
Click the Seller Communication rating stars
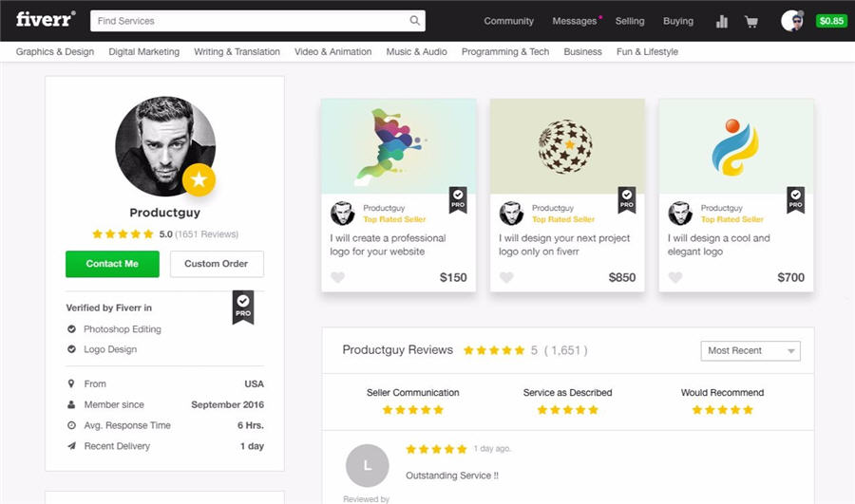pos(413,410)
